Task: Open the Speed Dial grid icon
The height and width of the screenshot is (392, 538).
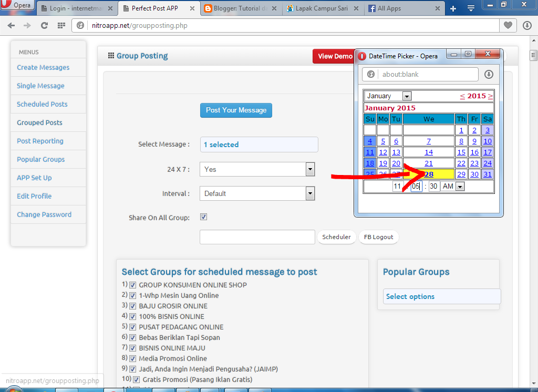Action: pyautogui.click(x=61, y=25)
